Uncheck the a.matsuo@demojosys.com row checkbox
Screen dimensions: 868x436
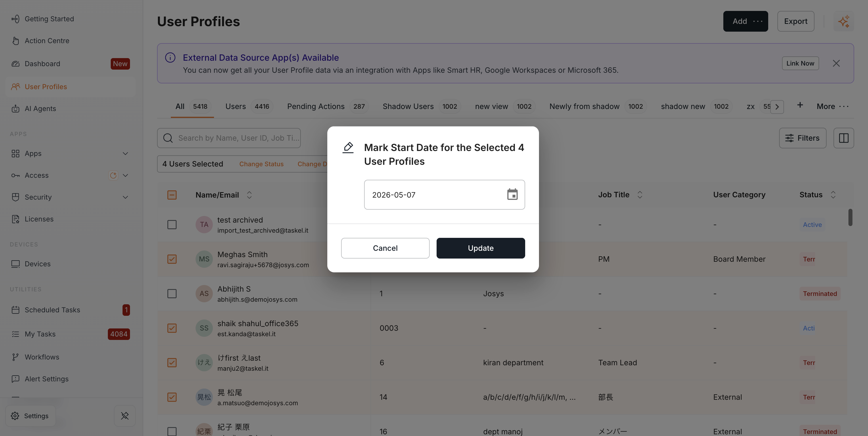[x=172, y=397]
